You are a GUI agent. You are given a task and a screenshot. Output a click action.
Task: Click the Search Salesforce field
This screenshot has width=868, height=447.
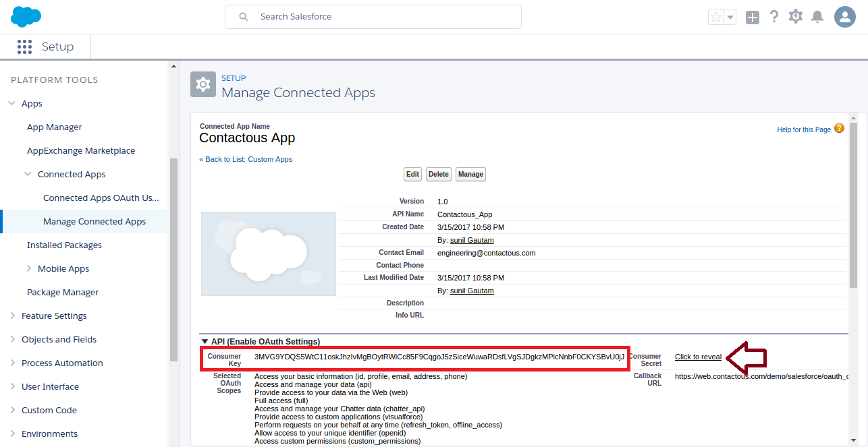coord(373,17)
